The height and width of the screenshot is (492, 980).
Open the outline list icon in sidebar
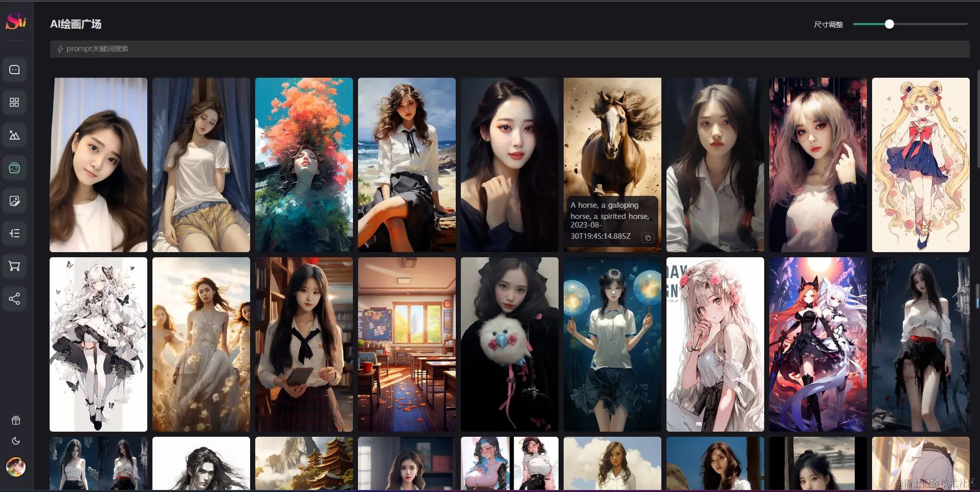[x=14, y=233]
